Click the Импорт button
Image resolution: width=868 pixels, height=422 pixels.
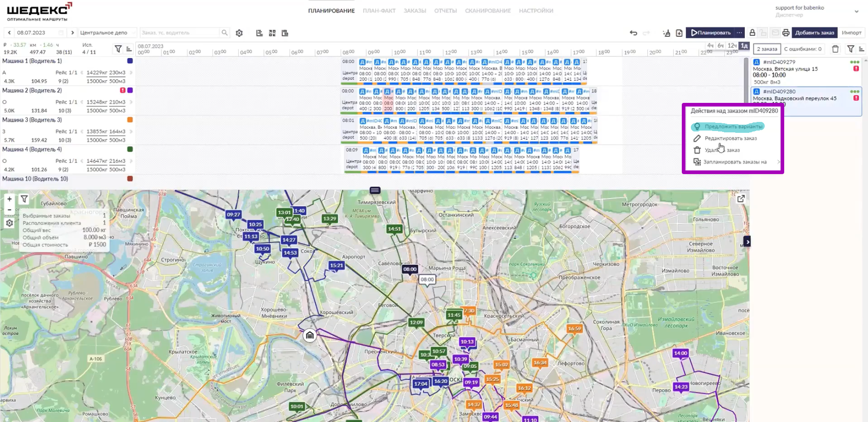pos(851,33)
